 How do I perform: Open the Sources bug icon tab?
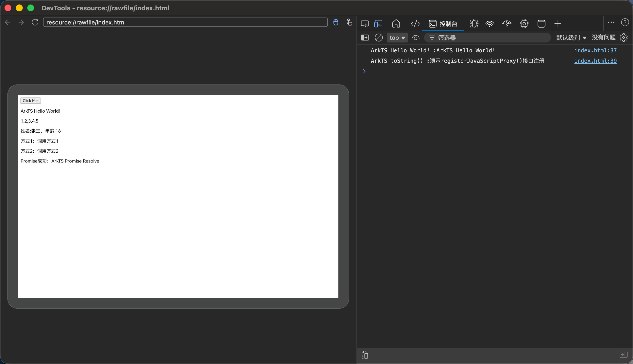click(x=474, y=24)
